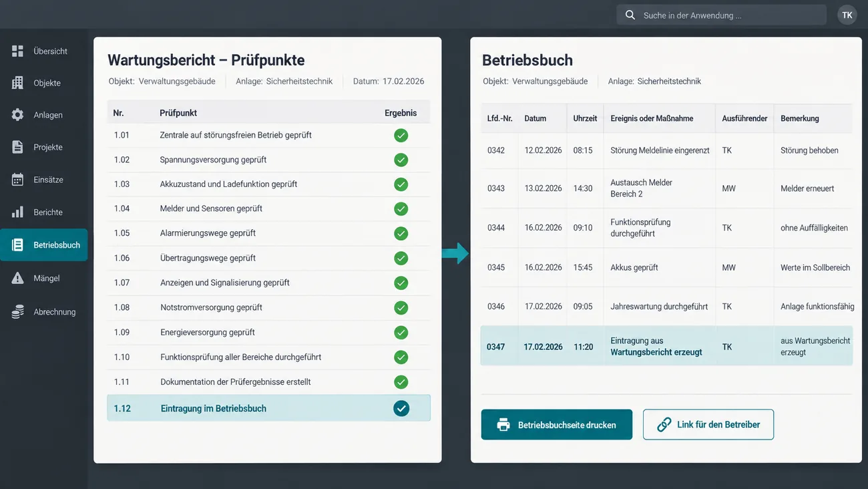The width and height of the screenshot is (868, 489).
Task: Click the Link für den Betreiber button
Action: pyautogui.click(x=708, y=425)
